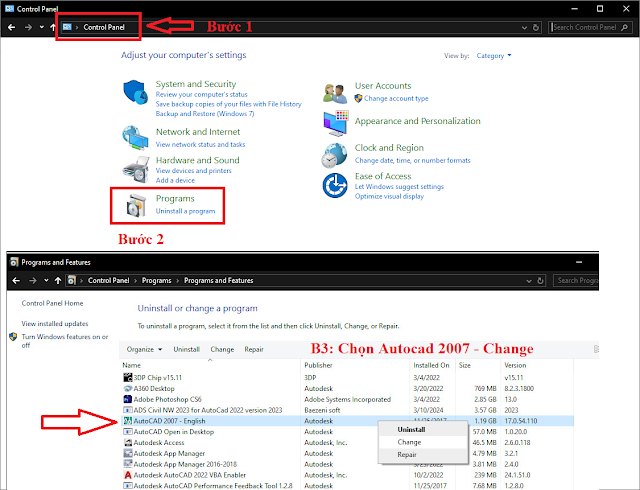Open Network and Internet globe icon
The height and width of the screenshot is (490, 640).
135,138
